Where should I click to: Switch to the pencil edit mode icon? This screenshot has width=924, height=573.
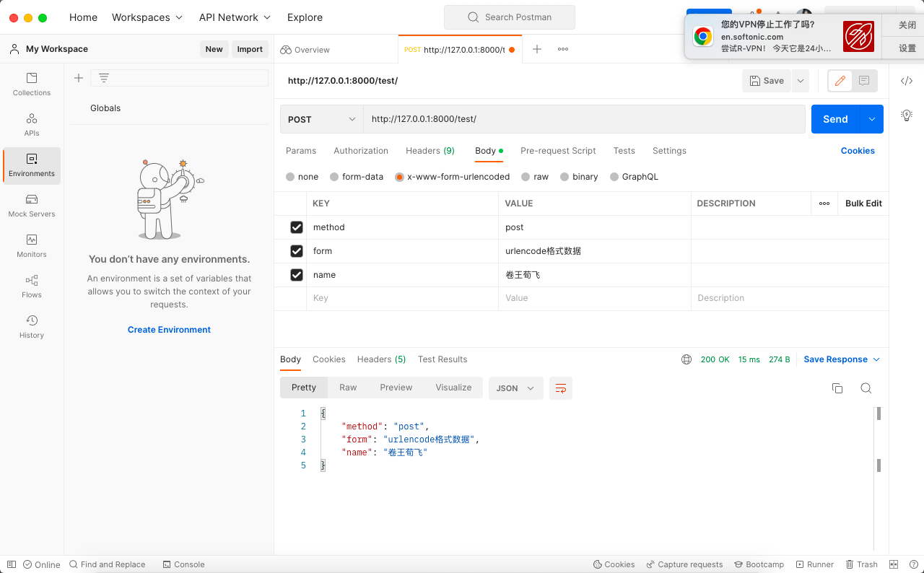pos(840,81)
